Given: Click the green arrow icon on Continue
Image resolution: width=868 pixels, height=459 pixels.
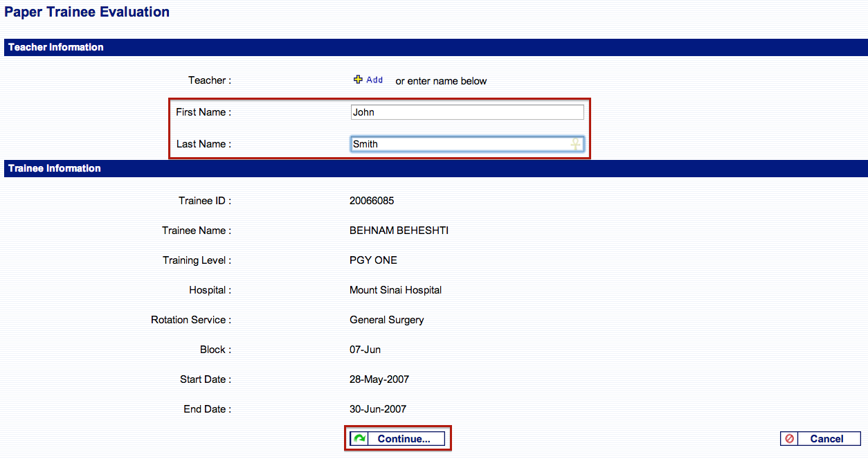Looking at the screenshot, I should [359, 439].
